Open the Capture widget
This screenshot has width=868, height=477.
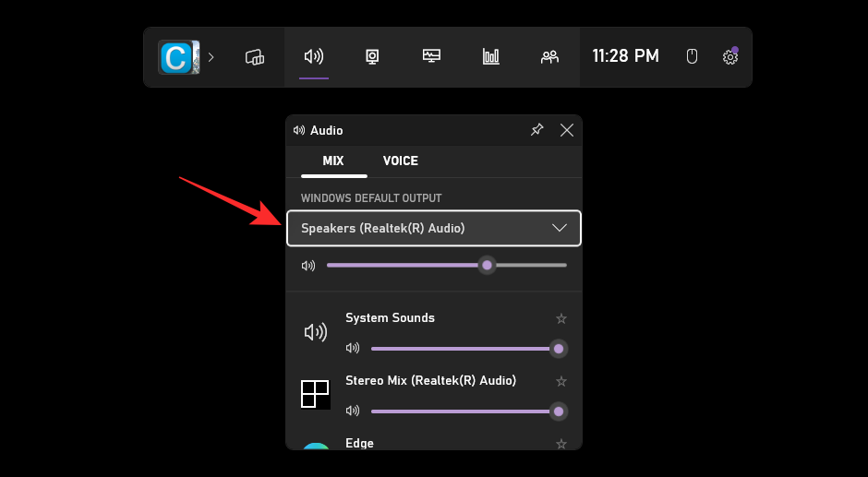372,57
